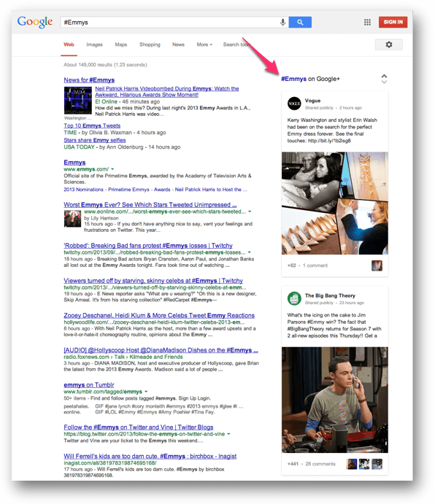The height and width of the screenshot is (504, 435).
Task: Open Viewers turned off by starving result
Action: pyautogui.click(x=153, y=281)
